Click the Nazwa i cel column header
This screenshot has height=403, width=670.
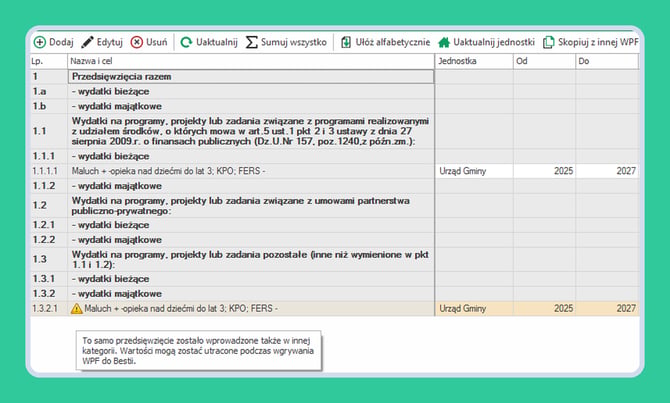[251, 61]
